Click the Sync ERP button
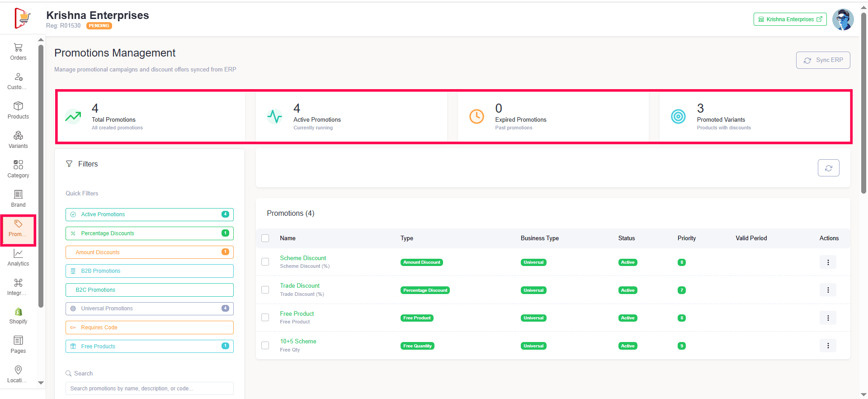This screenshot has width=868, height=399. coord(823,60)
